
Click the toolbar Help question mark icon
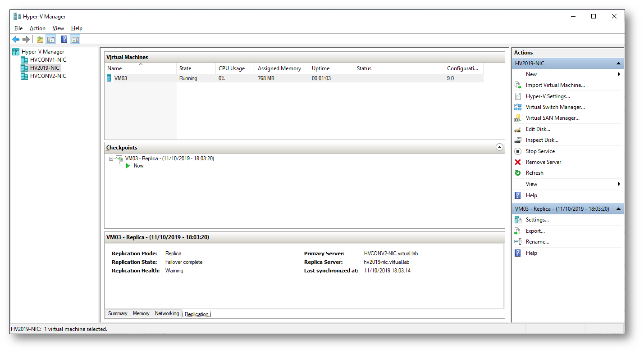[64, 40]
